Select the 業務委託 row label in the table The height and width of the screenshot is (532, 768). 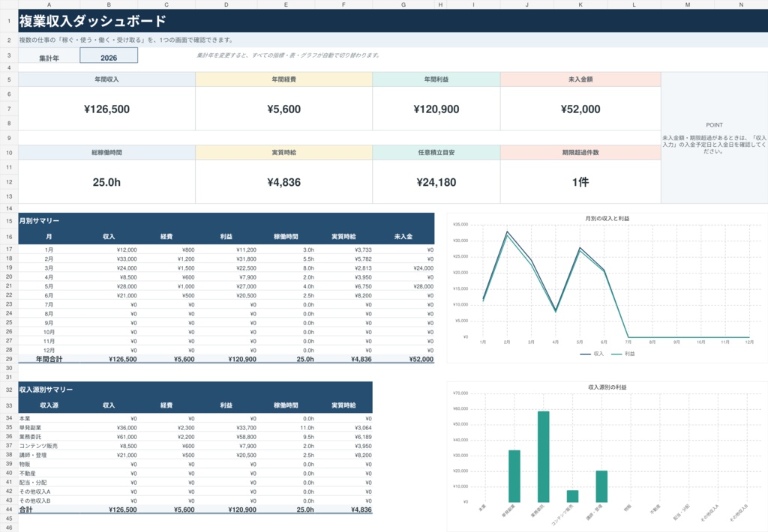30,437
